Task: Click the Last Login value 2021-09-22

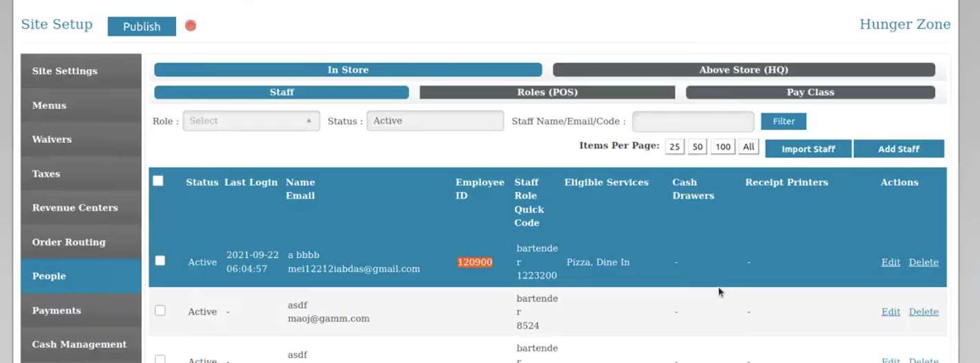Action: 253,255
